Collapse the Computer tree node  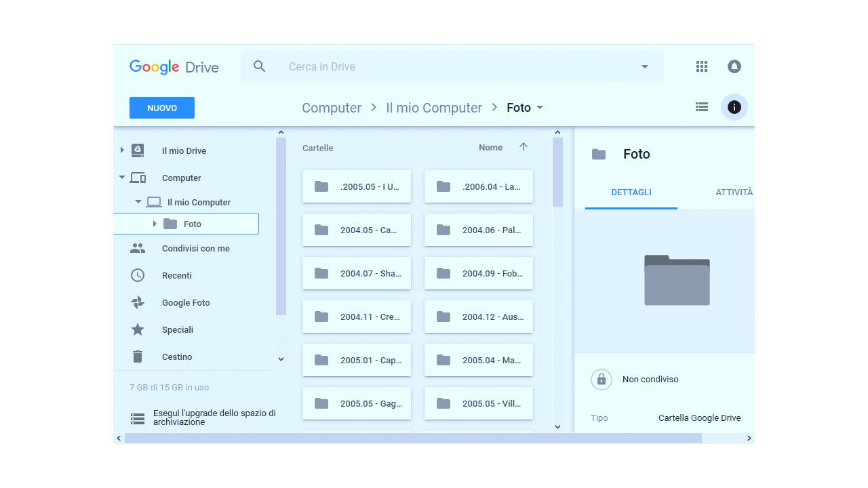pyautogui.click(x=122, y=178)
